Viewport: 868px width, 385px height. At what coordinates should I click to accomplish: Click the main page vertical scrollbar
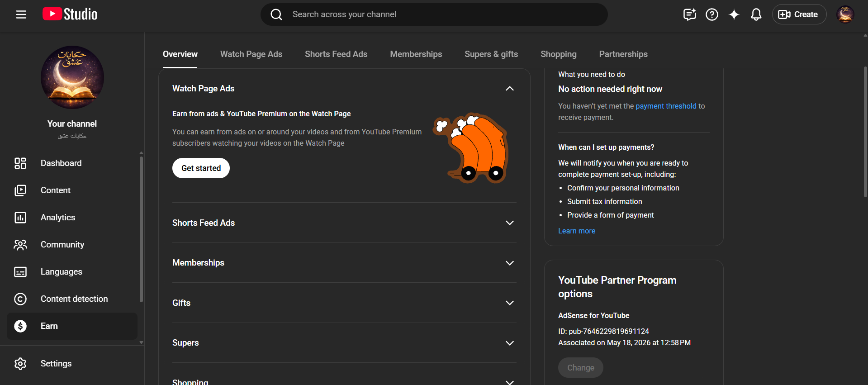[865, 131]
